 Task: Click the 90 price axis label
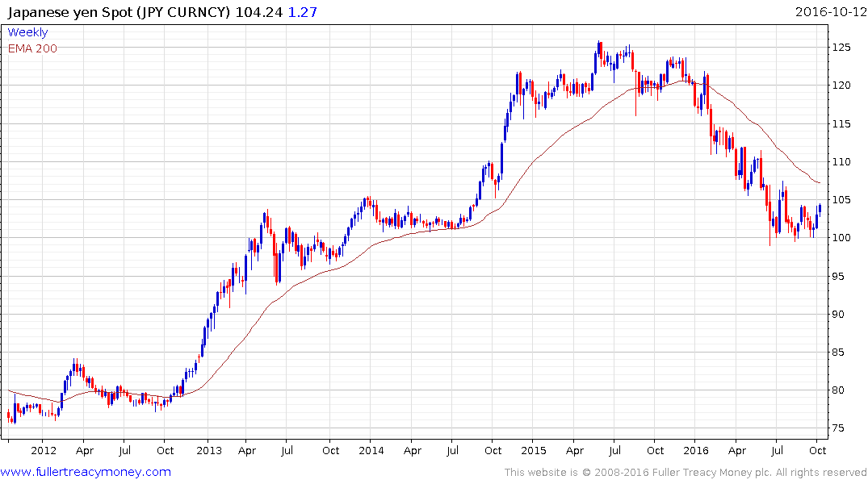pyautogui.click(x=839, y=314)
